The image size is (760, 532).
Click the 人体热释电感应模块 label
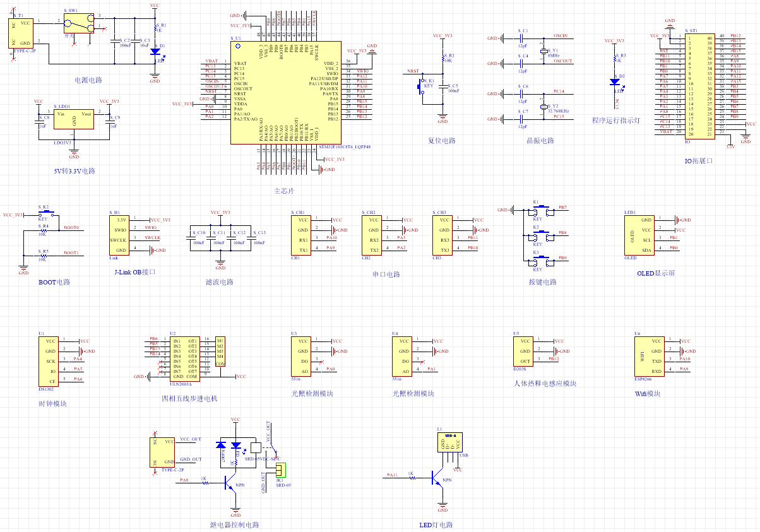[545, 383]
